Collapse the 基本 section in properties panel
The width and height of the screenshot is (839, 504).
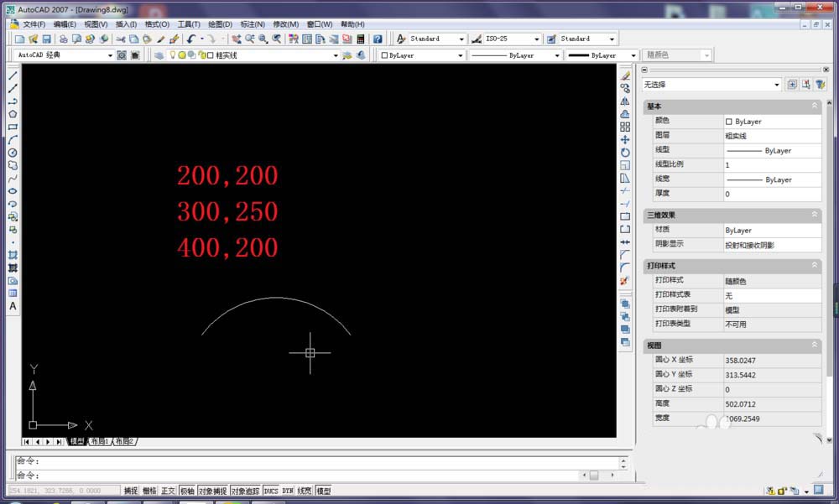814,107
